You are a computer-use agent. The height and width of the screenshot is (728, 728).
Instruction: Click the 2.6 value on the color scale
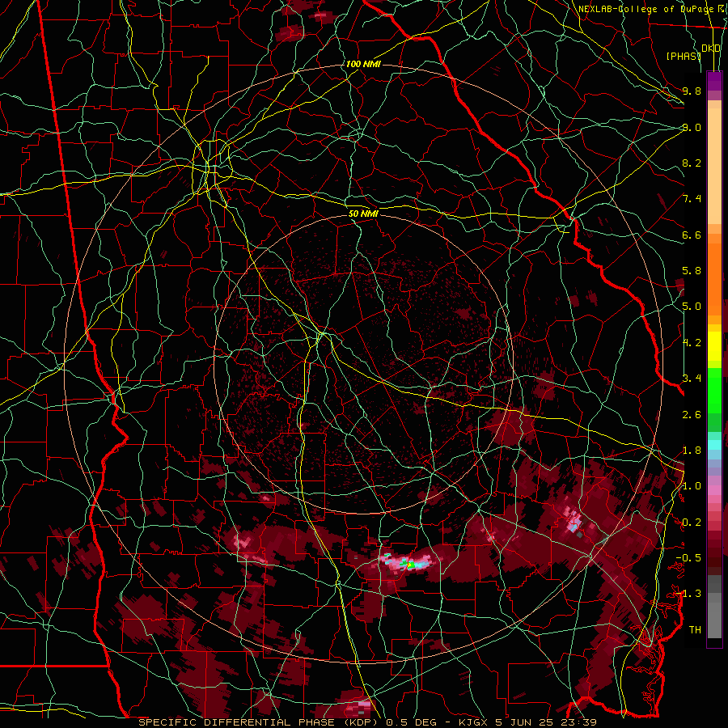click(692, 415)
